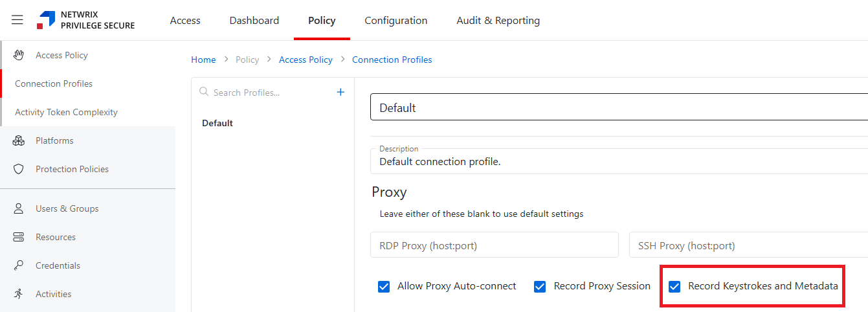Select the Default profile in list
The height and width of the screenshot is (312, 868).
pos(217,123)
